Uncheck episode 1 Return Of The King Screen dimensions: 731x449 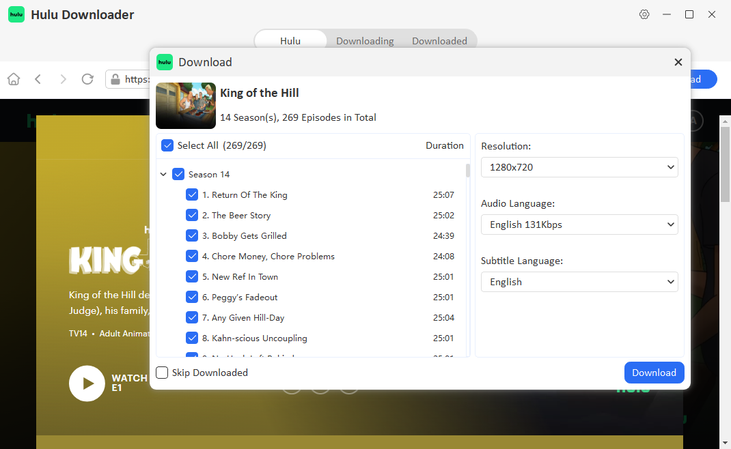tap(192, 195)
